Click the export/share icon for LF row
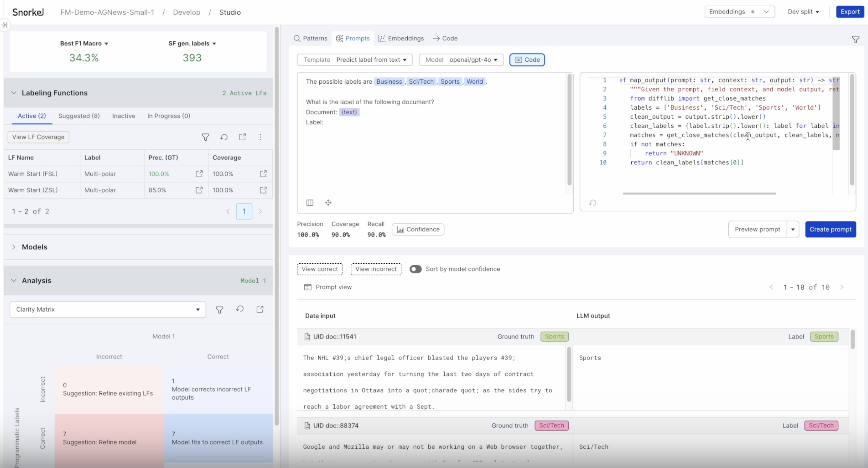 click(x=199, y=173)
